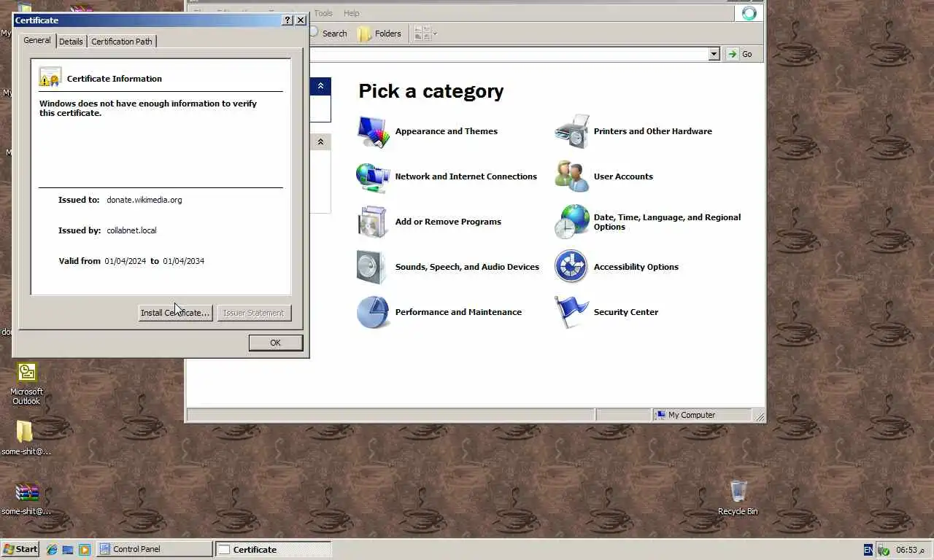The height and width of the screenshot is (560, 934).
Task: Click the Certificate taskbar button
Action: tap(274, 549)
